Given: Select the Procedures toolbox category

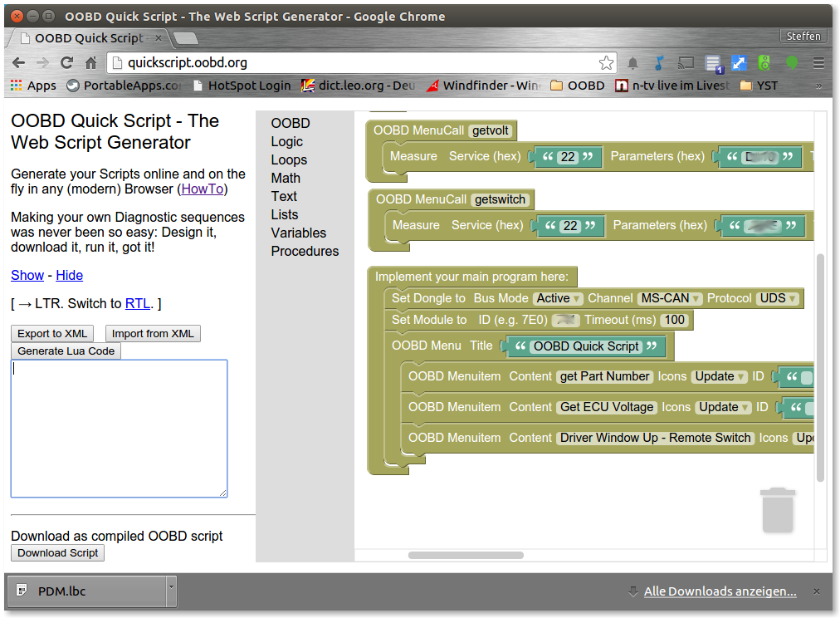Looking at the screenshot, I should click(305, 251).
